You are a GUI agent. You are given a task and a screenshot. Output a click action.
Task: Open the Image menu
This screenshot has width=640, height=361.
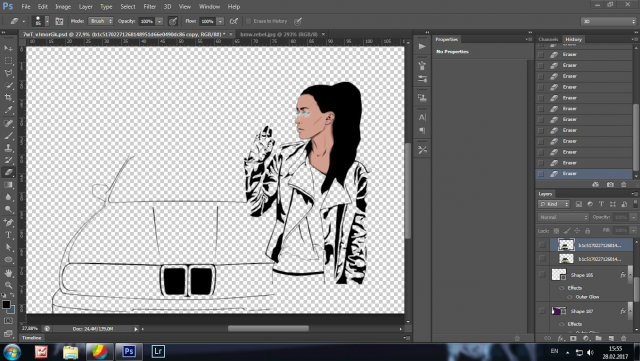tap(63, 7)
